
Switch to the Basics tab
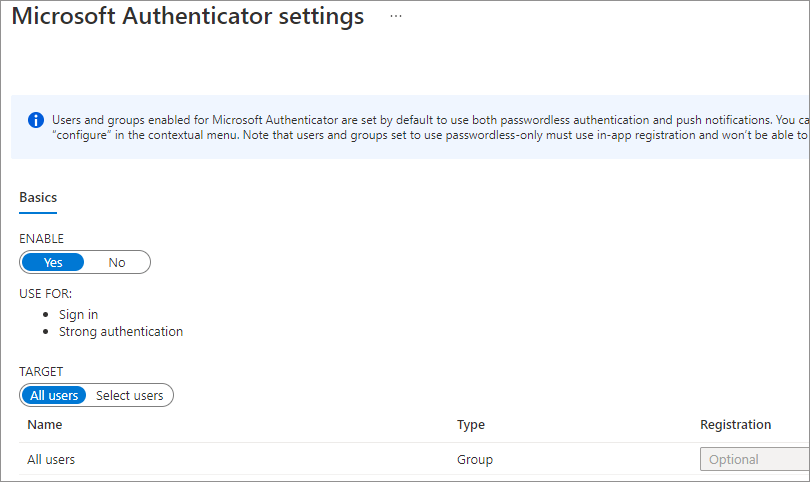[x=38, y=198]
